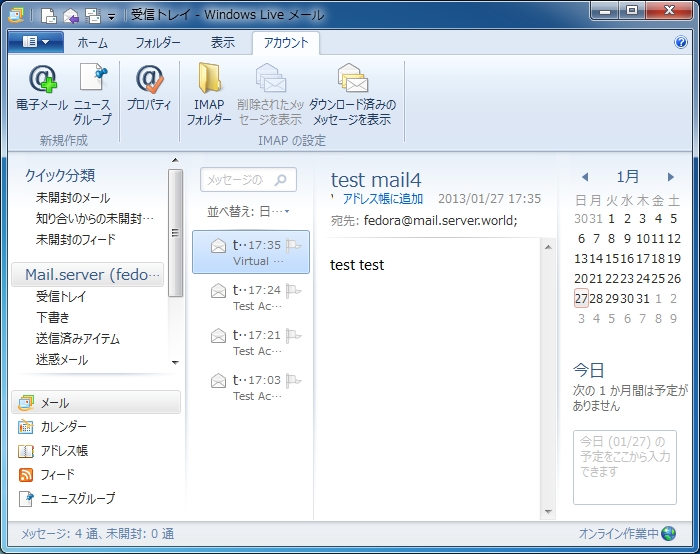Switch to フォルダー ribbon tab
This screenshot has width=700, height=554.
(158, 43)
